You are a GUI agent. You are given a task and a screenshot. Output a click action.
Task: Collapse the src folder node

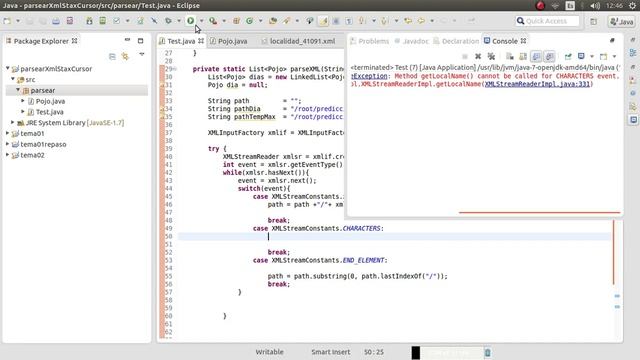click(x=13, y=79)
